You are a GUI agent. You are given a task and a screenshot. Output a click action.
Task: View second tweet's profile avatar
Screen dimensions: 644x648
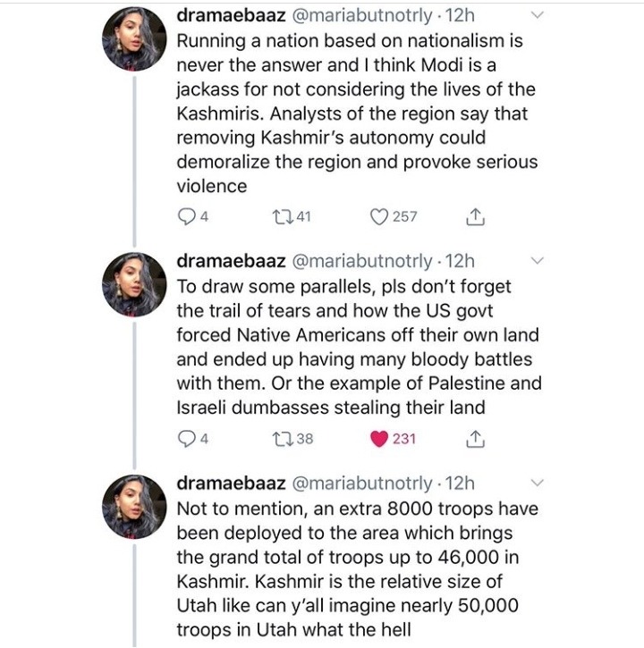pyautogui.click(x=134, y=282)
